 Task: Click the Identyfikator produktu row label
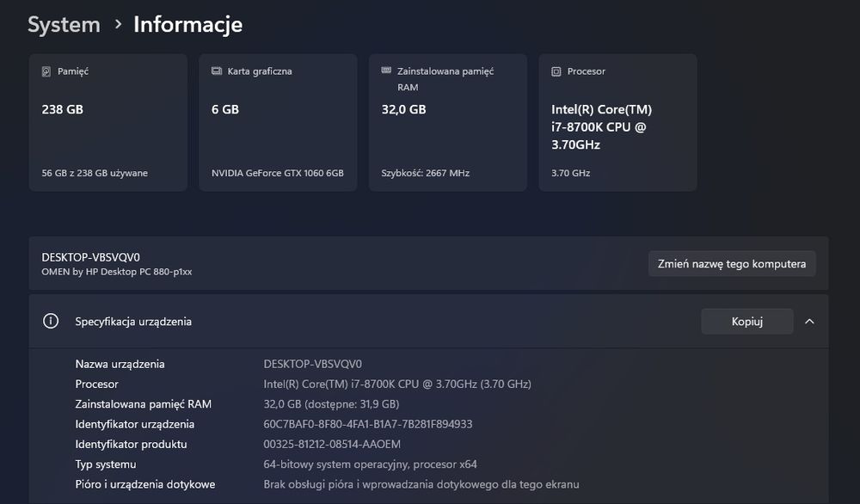pos(131,444)
